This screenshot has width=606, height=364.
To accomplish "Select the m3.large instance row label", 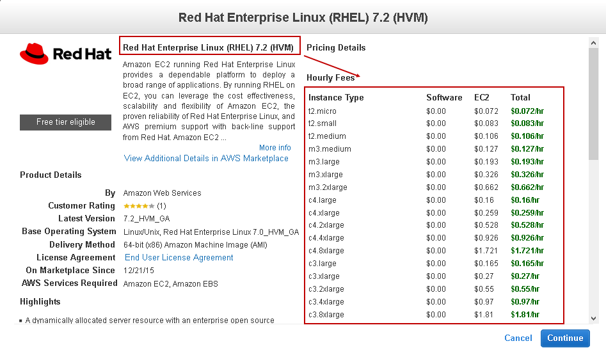I will coord(324,162).
